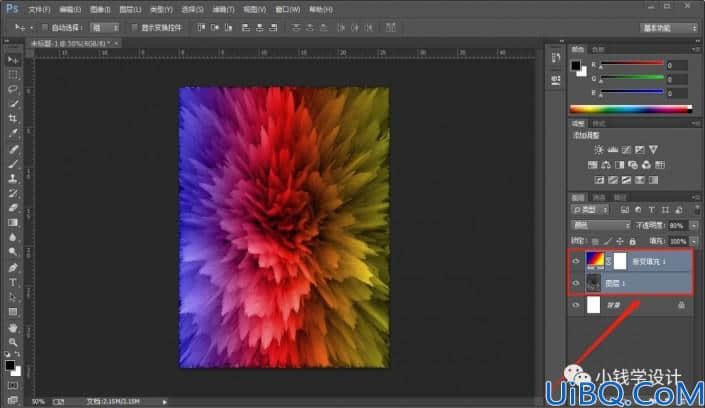Image resolution: width=705 pixels, height=408 pixels.
Task: Click the lock all padlock icon
Action: pos(633,241)
